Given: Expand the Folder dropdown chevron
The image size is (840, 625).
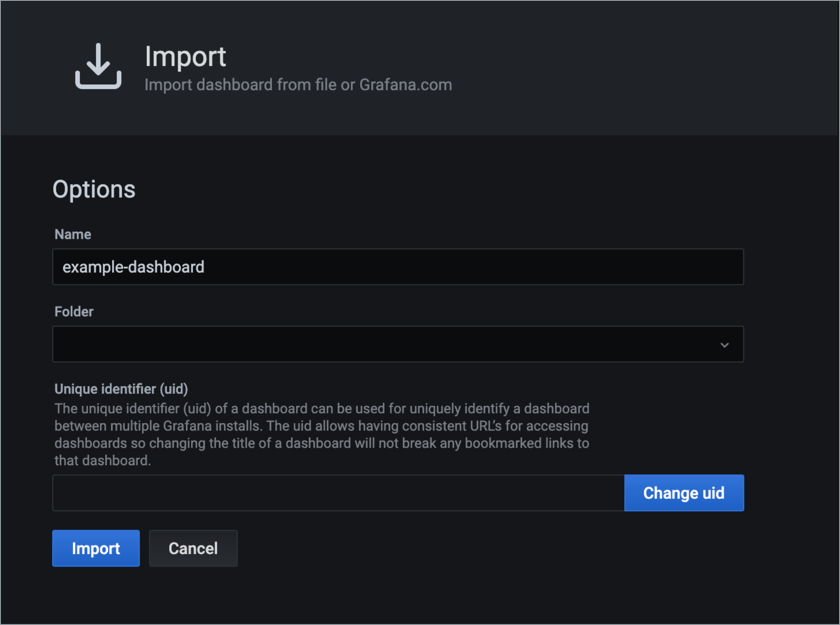Looking at the screenshot, I should pyautogui.click(x=725, y=344).
